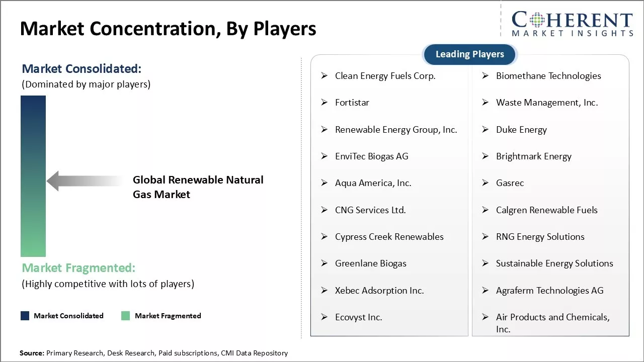Click the green Market Fragmented legend square
Screen dimensions: 644x362
coord(126,316)
